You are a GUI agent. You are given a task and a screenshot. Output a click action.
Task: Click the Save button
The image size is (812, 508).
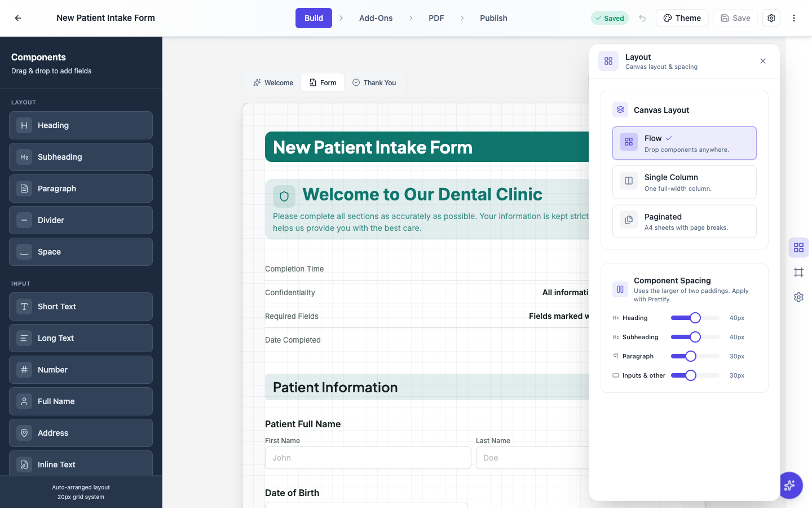[x=735, y=18]
